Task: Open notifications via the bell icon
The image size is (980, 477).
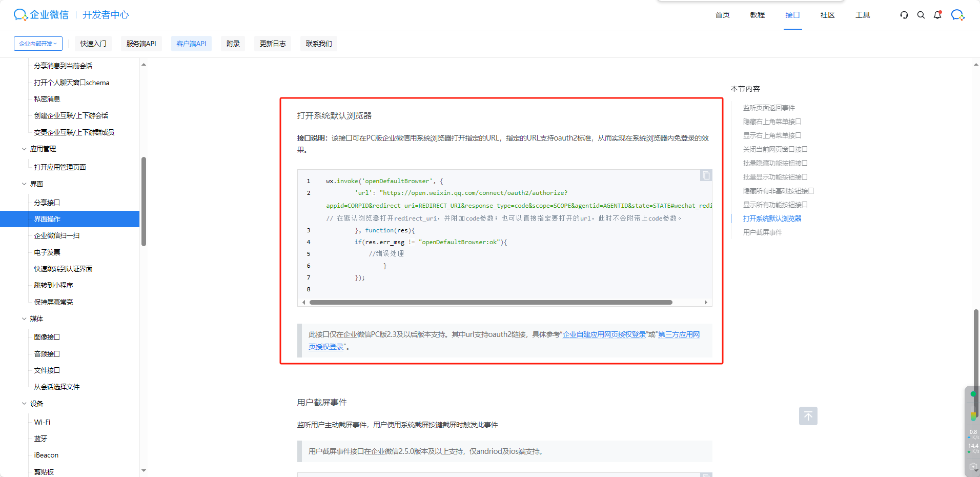Action: pyautogui.click(x=937, y=15)
